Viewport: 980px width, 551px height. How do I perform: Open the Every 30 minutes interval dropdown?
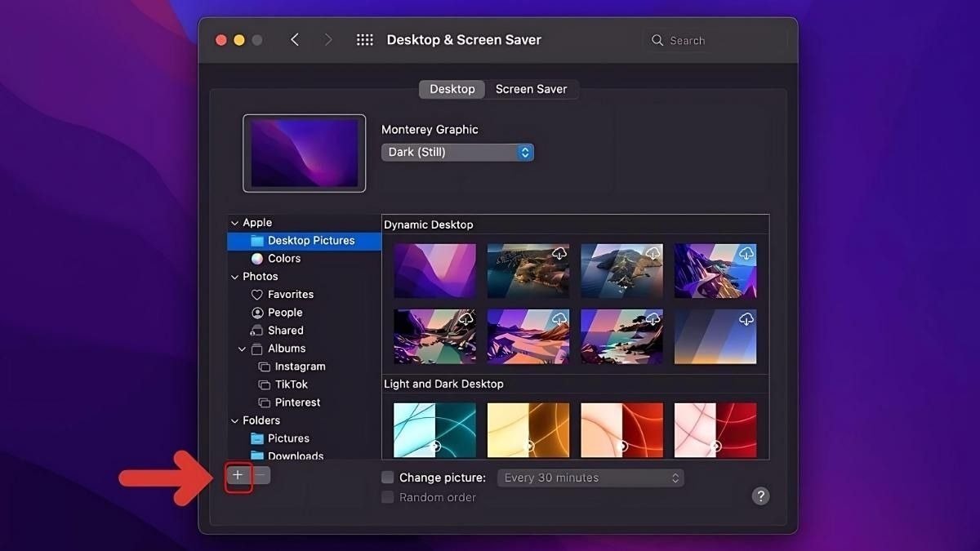coord(590,478)
